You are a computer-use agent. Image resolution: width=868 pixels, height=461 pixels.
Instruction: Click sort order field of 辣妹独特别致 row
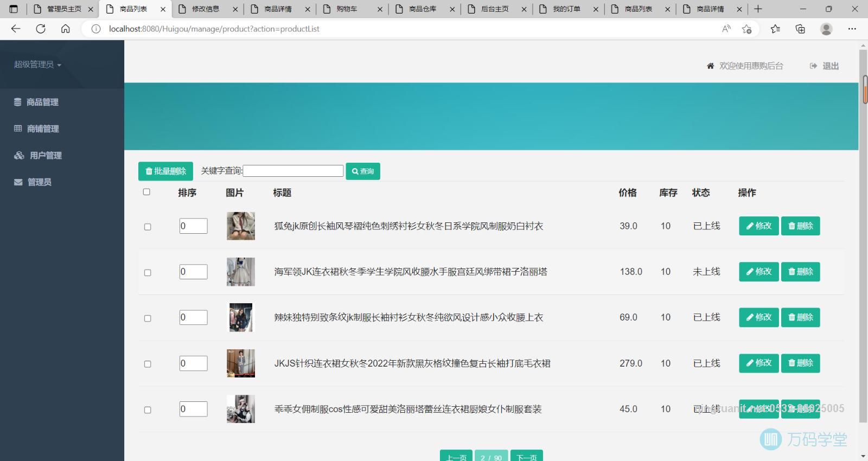pyautogui.click(x=194, y=317)
